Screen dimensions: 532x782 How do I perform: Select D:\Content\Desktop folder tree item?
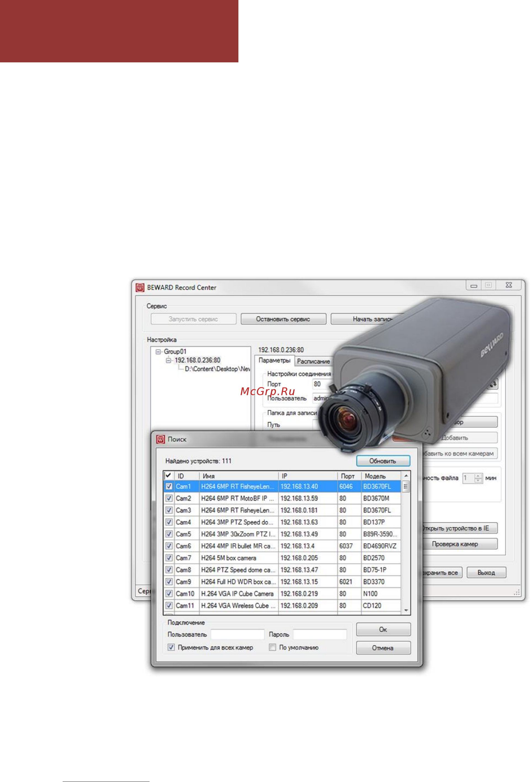(217, 369)
